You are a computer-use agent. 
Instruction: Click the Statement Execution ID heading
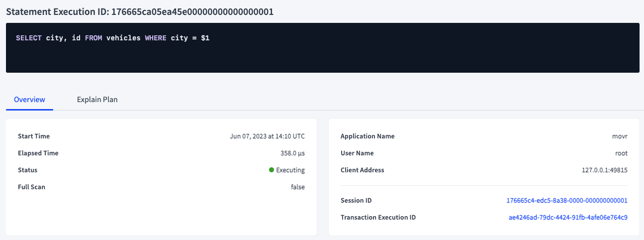[140, 12]
